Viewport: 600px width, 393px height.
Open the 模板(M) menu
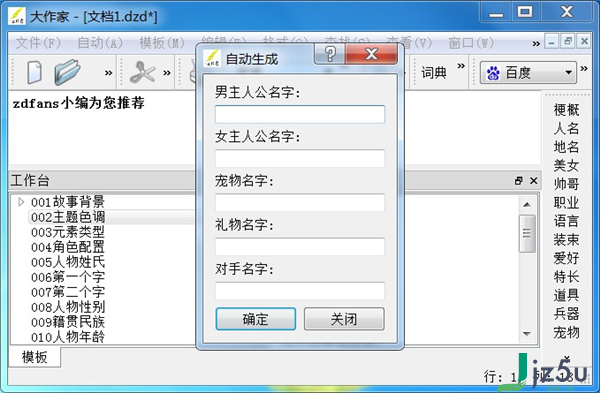pos(161,42)
